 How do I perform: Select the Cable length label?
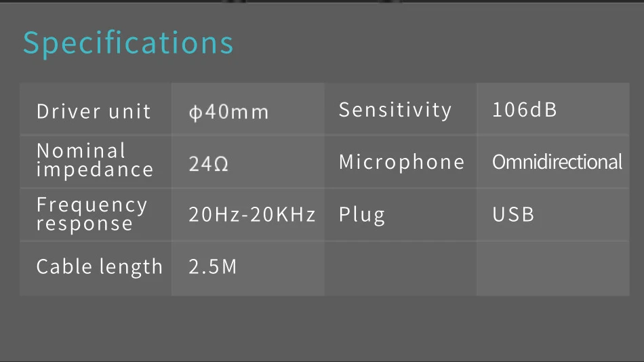100,266
